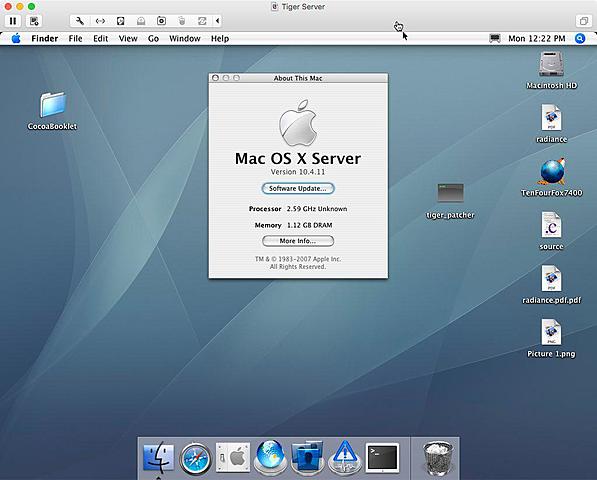Click the hard disk toolbar icon
The width and height of the screenshot is (597, 480).
point(120,21)
